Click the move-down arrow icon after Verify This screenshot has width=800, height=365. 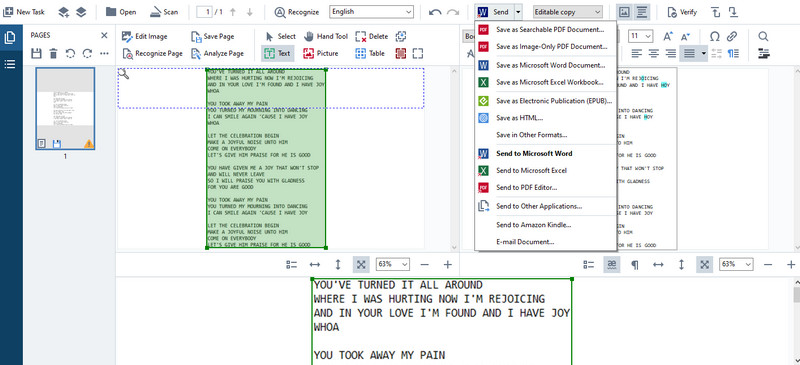point(733,12)
